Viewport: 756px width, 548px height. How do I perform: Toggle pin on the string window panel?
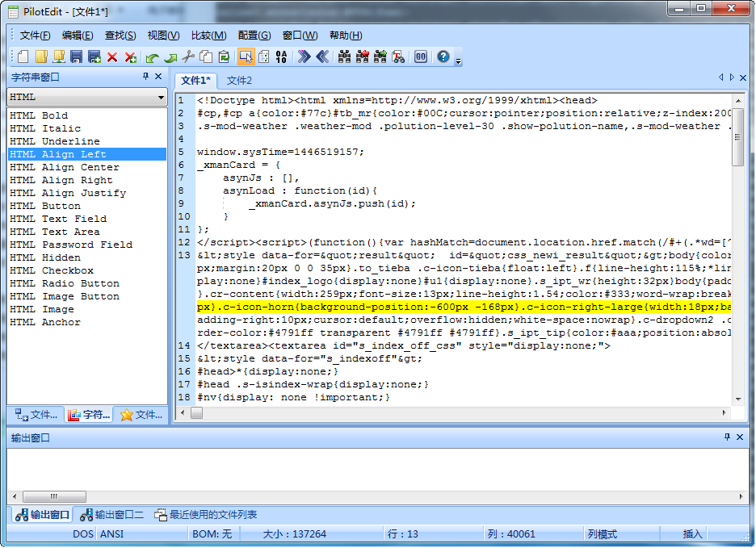coord(146,77)
